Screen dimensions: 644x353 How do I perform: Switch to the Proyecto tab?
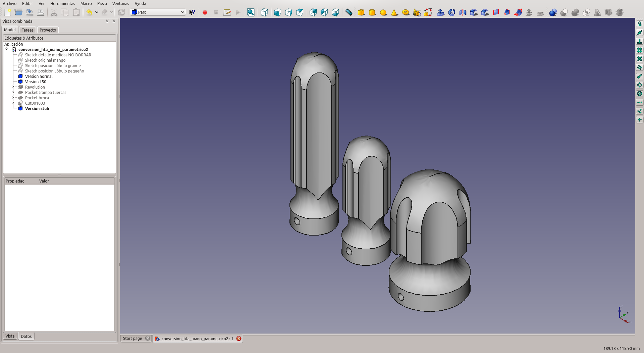(x=48, y=30)
